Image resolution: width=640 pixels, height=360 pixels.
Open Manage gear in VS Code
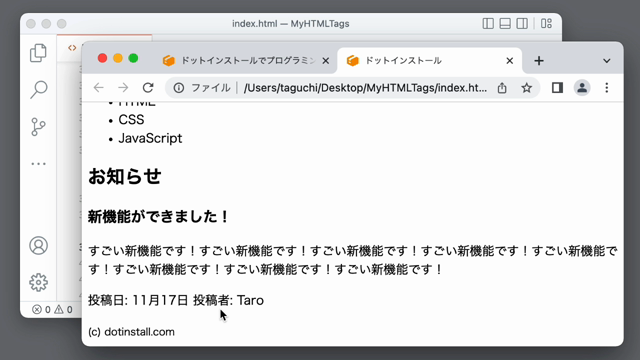[x=38, y=282]
